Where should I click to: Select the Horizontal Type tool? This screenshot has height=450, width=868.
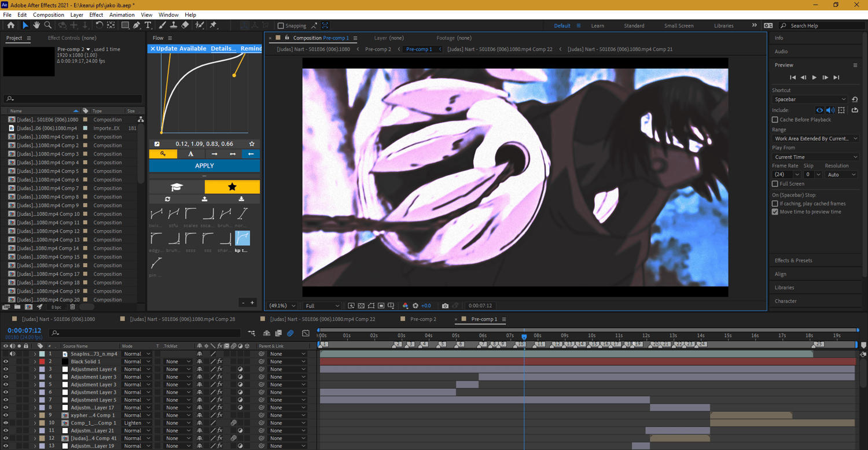click(148, 25)
